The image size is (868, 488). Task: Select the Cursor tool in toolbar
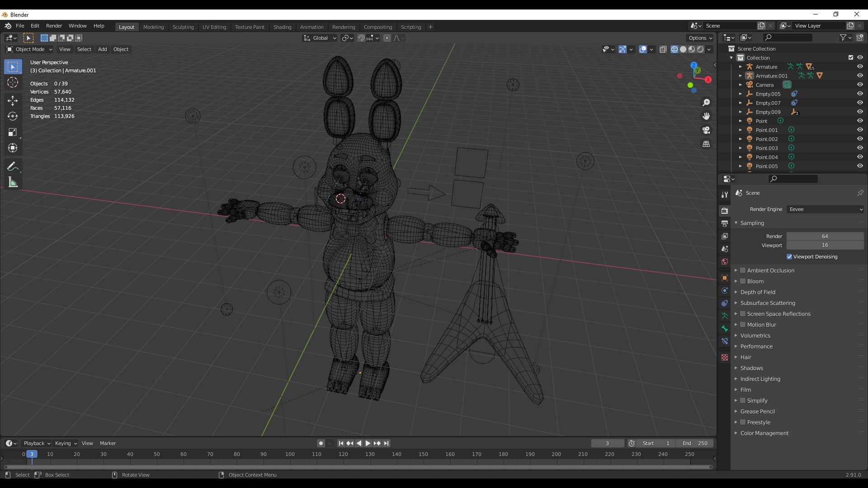click(x=13, y=83)
